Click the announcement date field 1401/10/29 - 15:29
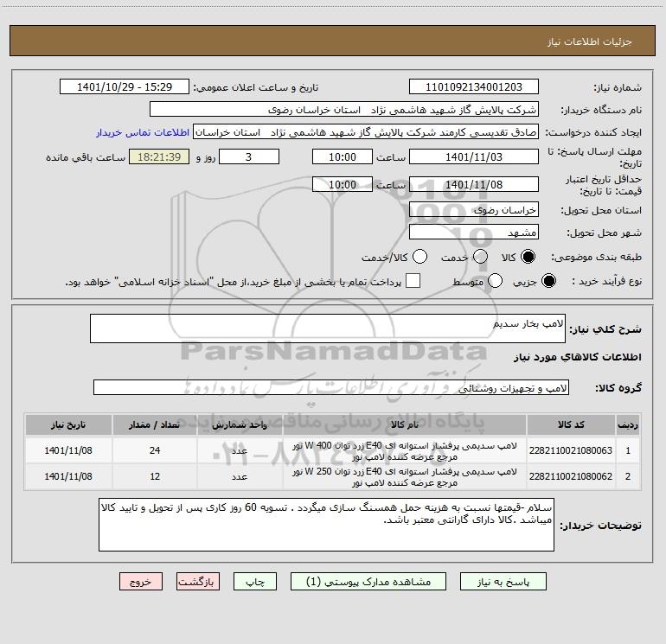This screenshot has width=666, height=644. 125,87
